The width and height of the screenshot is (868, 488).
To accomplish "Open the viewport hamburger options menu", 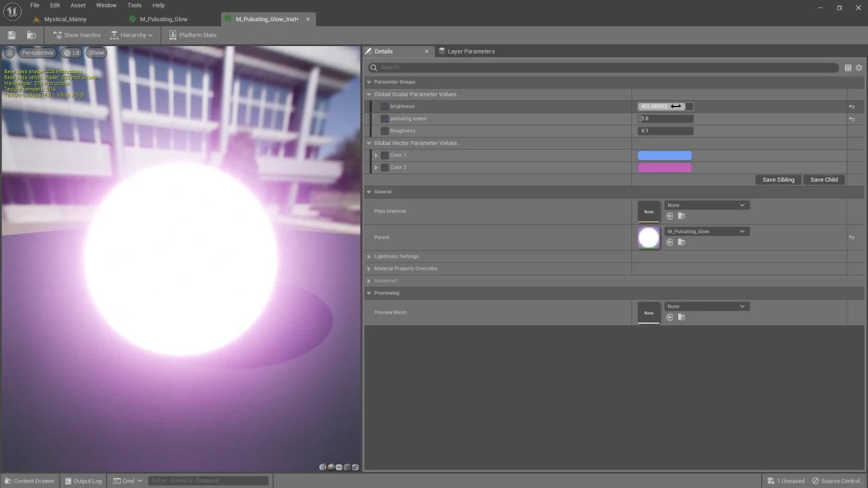I will [x=9, y=53].
